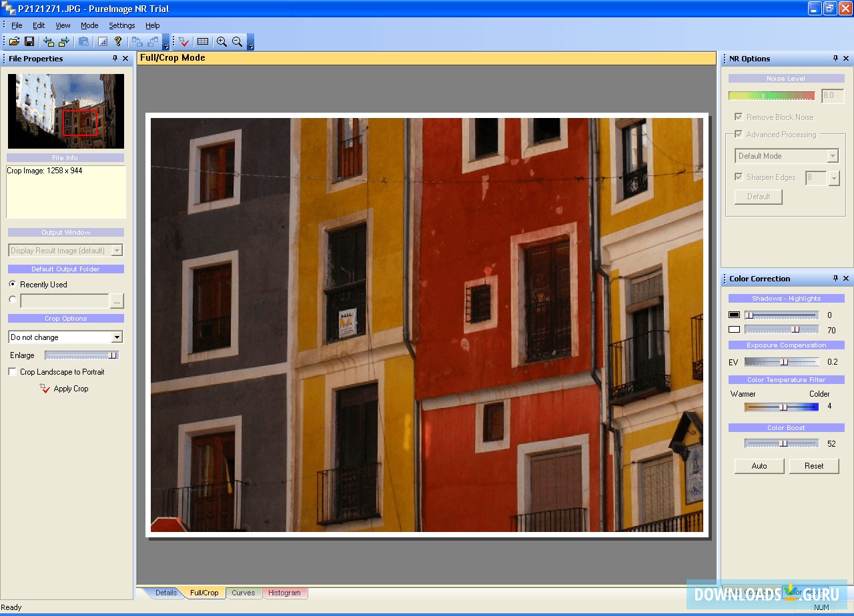The image size is (854, 616).
Task: Open the Default Mode dropdown
Action: 832,155
